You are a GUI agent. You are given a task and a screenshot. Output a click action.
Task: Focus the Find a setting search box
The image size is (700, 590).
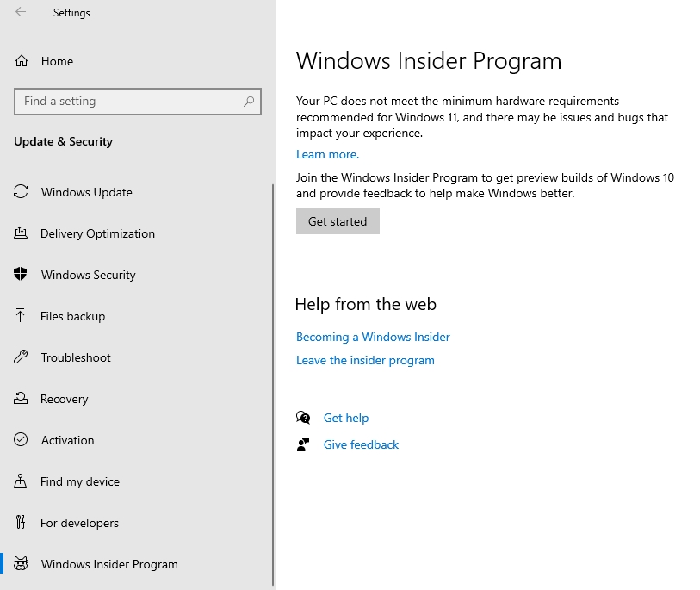pyautogui.click(x=129, y=102)
